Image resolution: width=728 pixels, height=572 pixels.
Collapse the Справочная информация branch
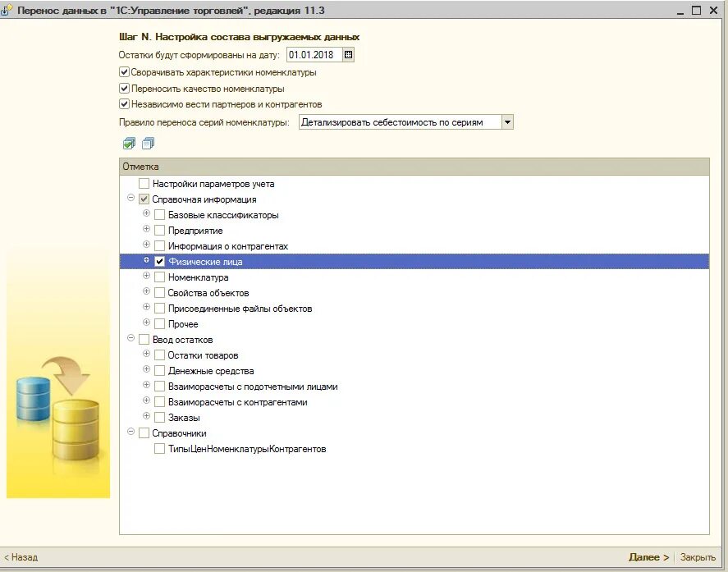tap(131, 198)
